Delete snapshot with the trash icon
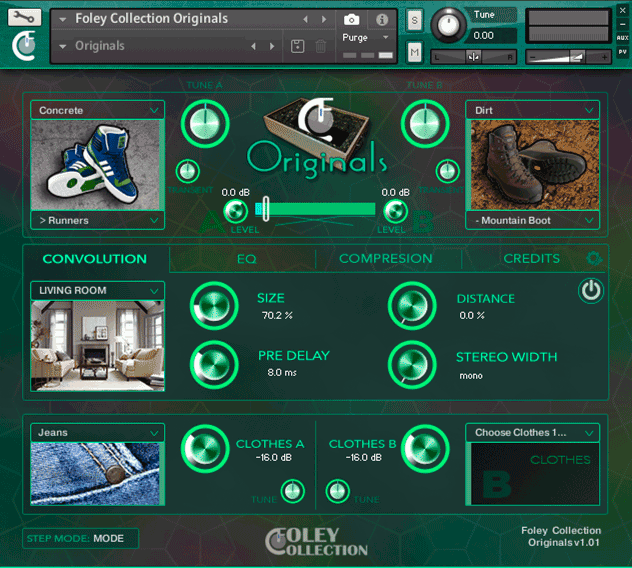The image size is (632, 568). click(x=320, y=46)
